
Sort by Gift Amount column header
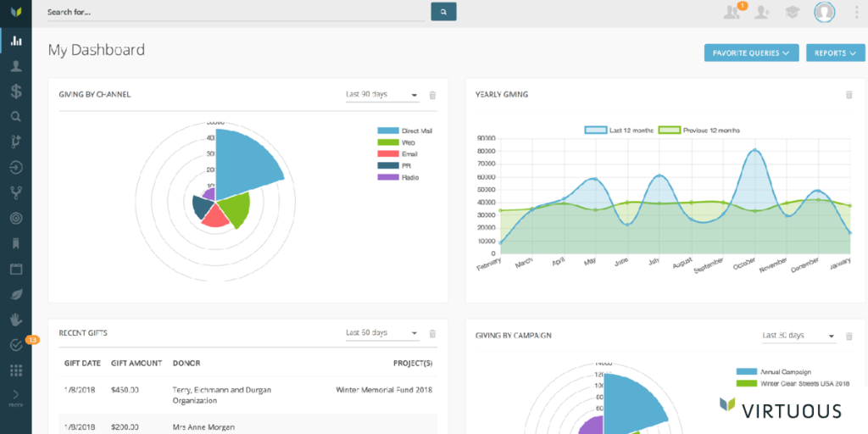136,364
